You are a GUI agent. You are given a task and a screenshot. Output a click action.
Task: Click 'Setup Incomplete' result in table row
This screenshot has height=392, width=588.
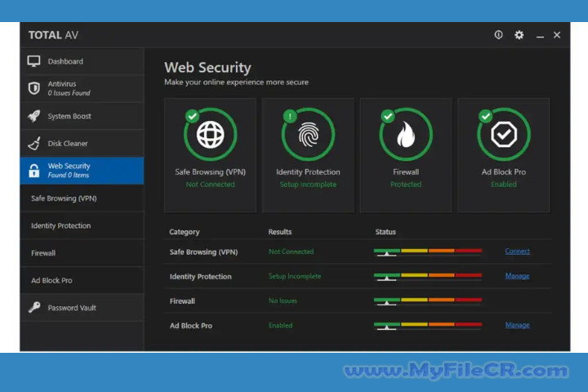pyautogui.click(x=295, y=276)
